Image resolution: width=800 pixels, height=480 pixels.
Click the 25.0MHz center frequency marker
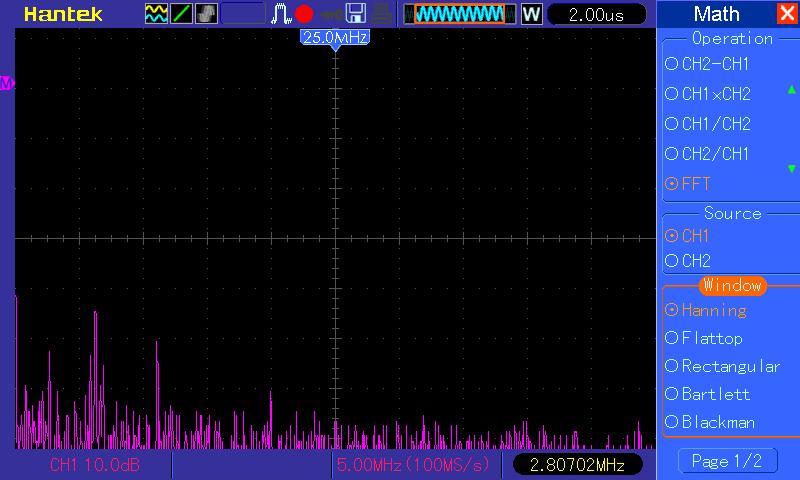[335, 38]
